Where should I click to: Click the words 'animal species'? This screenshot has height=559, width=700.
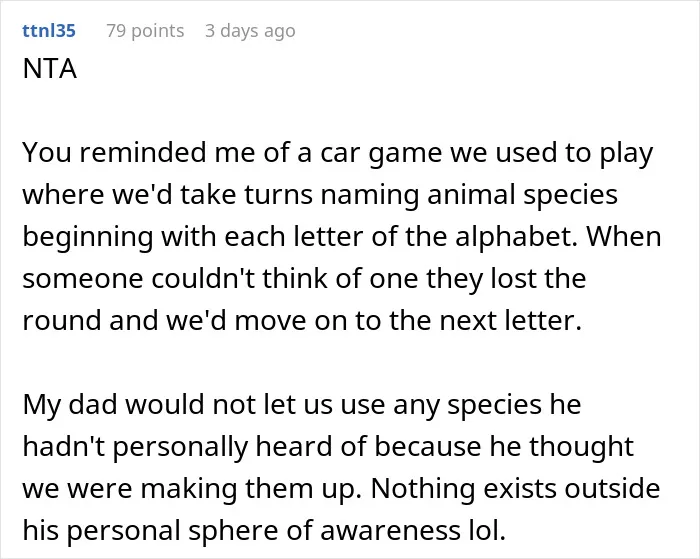pos(522,195)
